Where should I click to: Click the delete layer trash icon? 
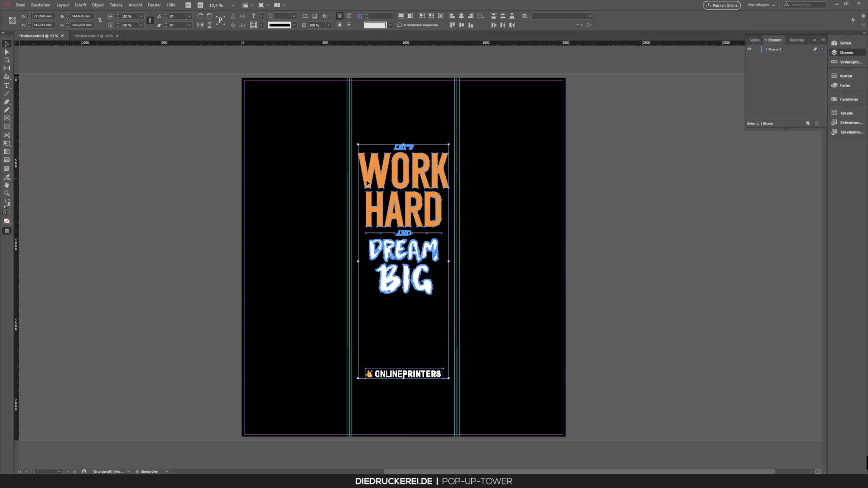pyautogui.click(x=817, y=123)
